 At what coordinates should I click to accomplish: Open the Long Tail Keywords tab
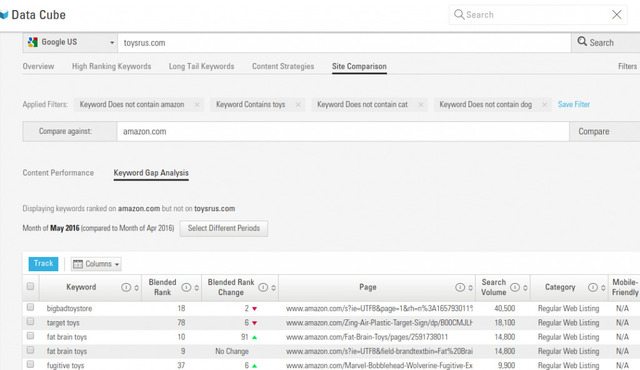202,66
